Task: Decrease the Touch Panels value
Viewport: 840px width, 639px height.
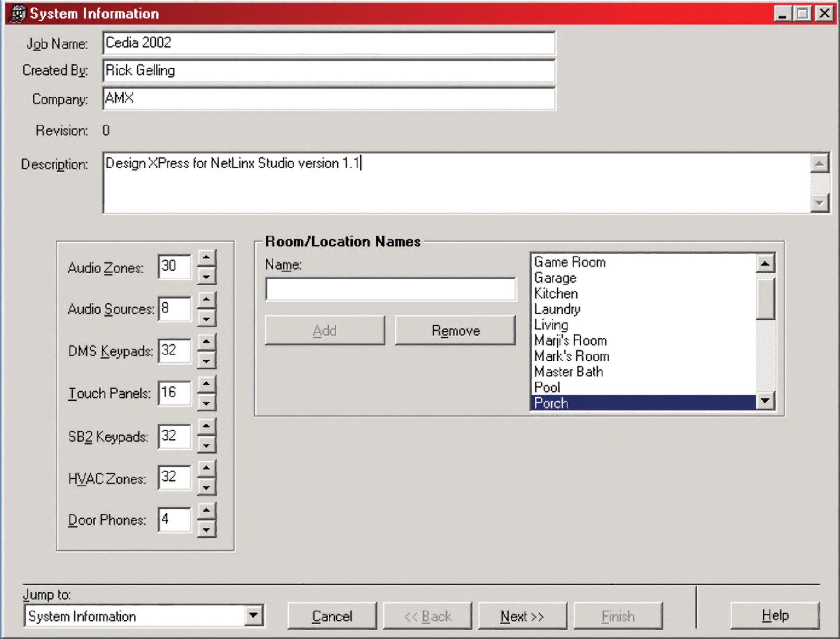Action: [x=206, y=403]
